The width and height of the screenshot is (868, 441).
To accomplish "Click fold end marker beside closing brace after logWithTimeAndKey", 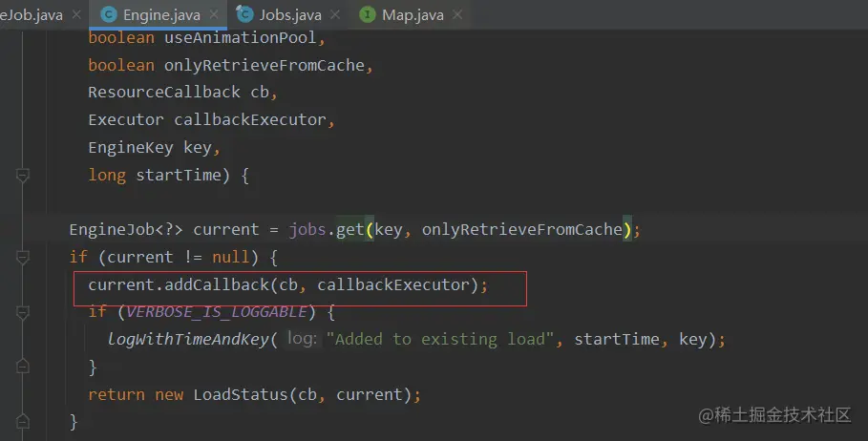I will point(23,367).
